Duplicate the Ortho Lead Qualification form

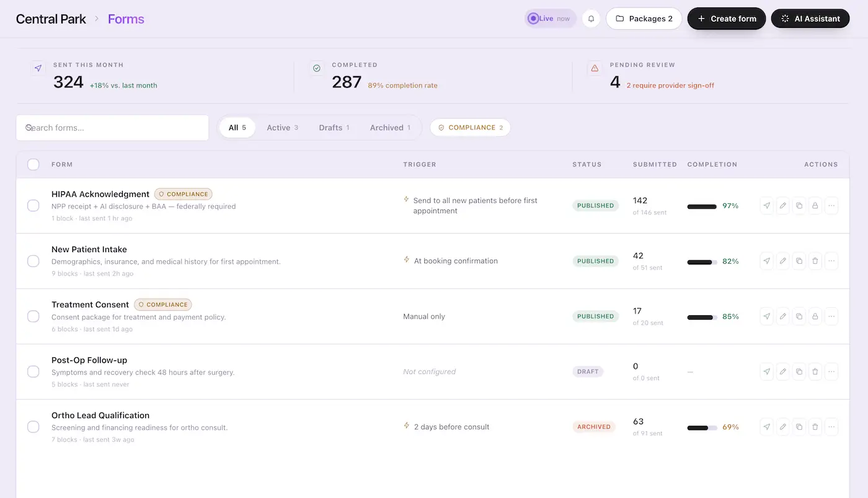799,427
